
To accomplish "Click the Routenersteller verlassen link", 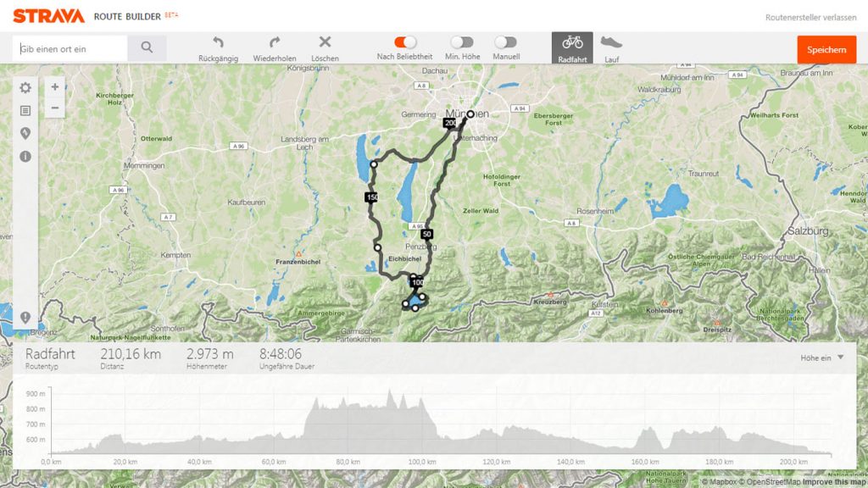I will 810,17.
